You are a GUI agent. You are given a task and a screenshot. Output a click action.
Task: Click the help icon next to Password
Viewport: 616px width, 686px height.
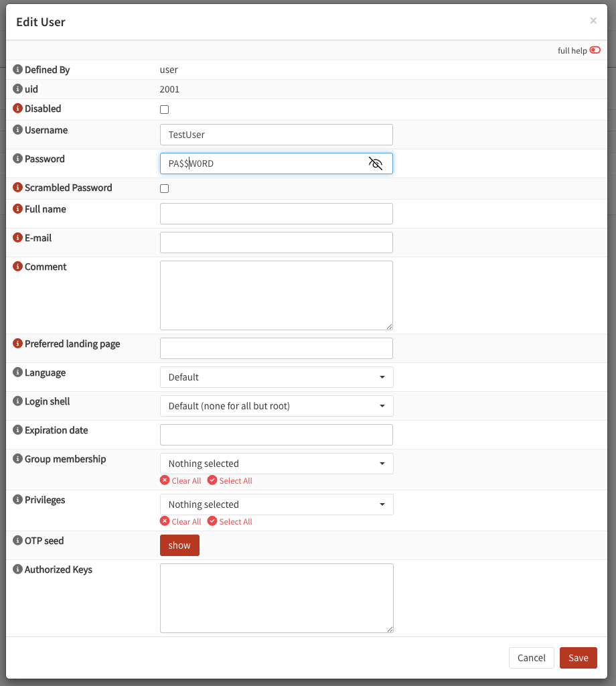18,159
